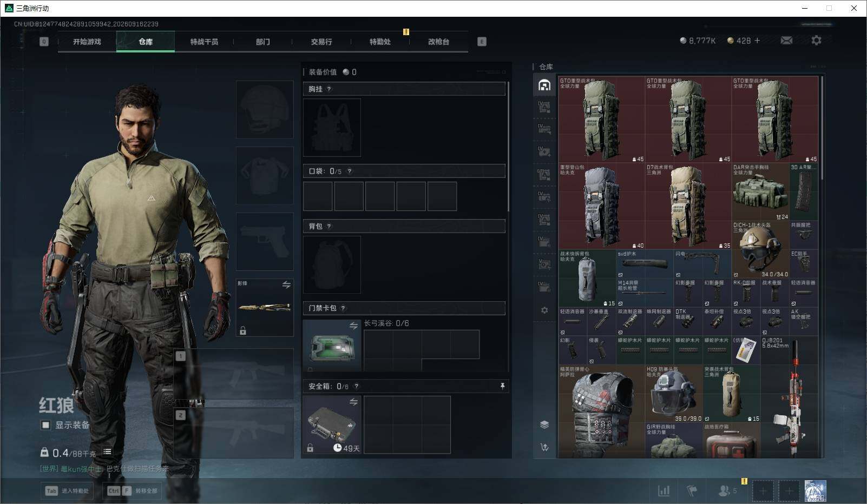This screenshot has width=867, height=504.
Task: Click the empty backpack slot
Action: tap(332, 264)
